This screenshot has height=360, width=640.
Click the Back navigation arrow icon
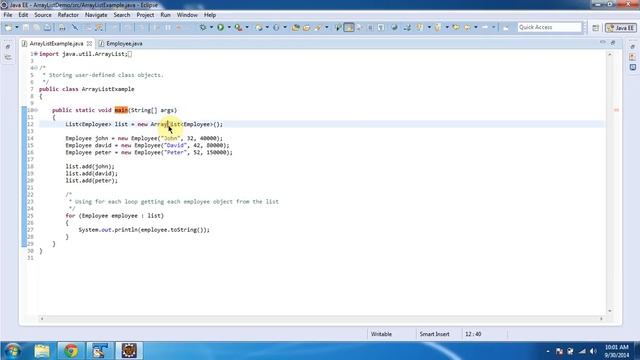pos(467,27)
